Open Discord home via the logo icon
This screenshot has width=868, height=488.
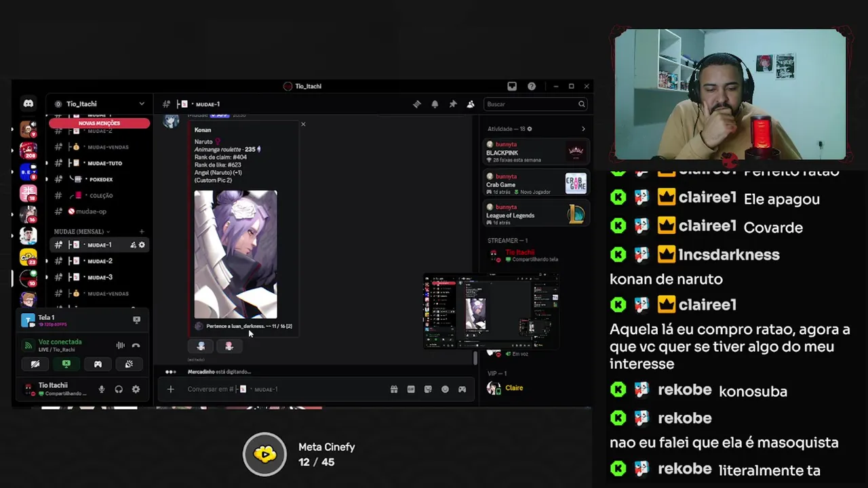tap(28, 104)
